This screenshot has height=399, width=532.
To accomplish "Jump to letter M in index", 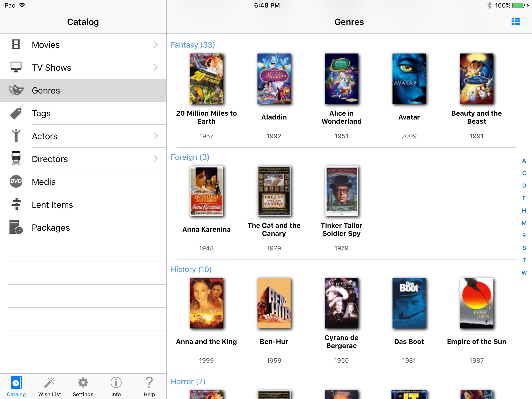I will point(524,223).
